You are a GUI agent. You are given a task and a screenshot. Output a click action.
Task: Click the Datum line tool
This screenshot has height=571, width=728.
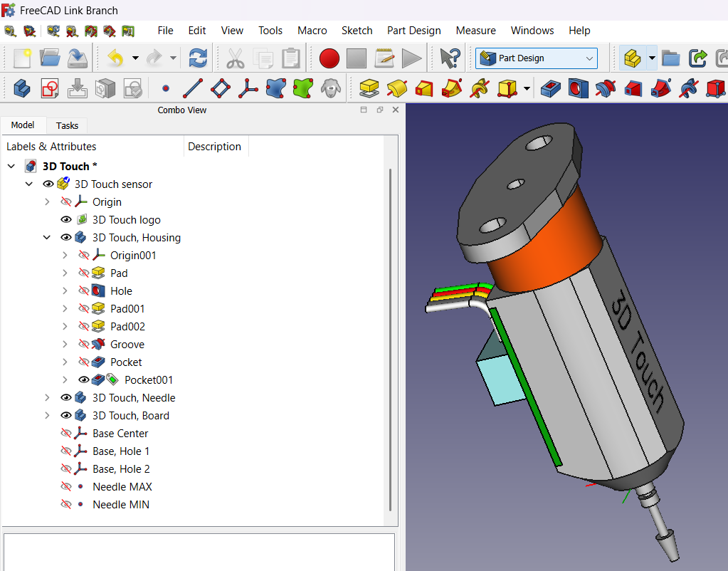(x=193, y=88)
